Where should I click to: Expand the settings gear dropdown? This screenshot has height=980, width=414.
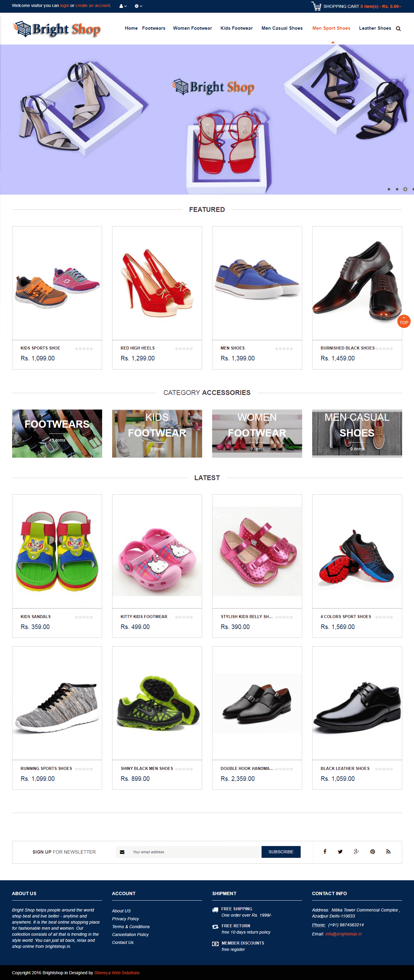click(x=138, y=6)
